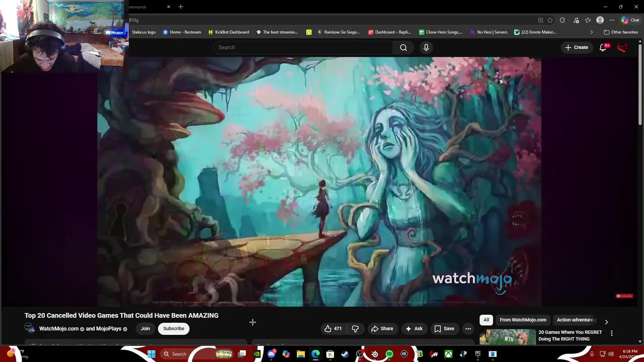Click WatchMojo channel avatar
The width and height of the screenshot is (644, 362).
(30, 329)
